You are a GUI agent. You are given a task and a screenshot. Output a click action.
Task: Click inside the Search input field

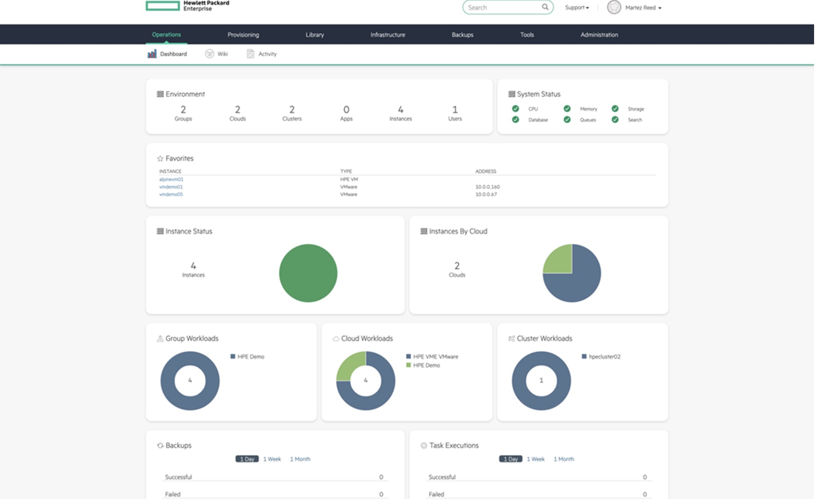[501, 8]
